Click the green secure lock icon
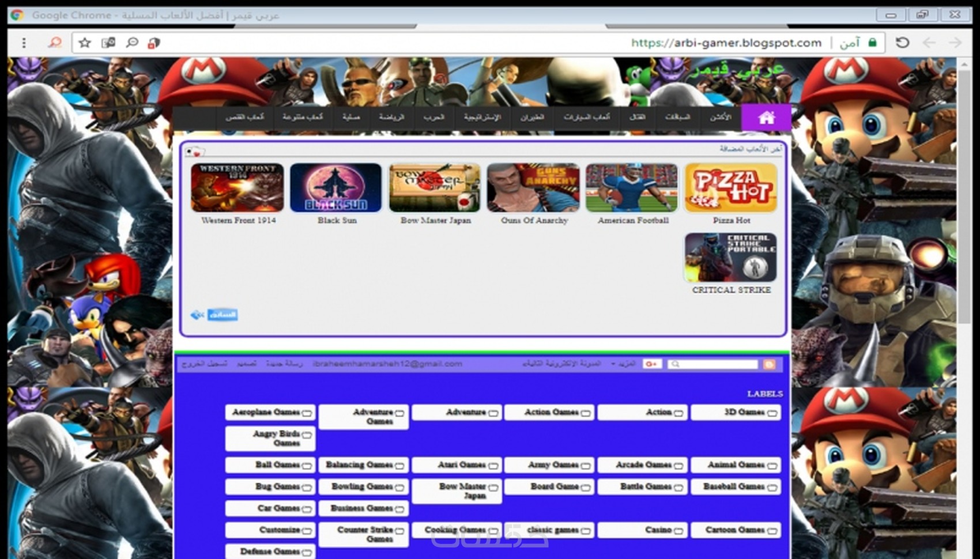Screen dimensions: 980x559 [872, 43]
